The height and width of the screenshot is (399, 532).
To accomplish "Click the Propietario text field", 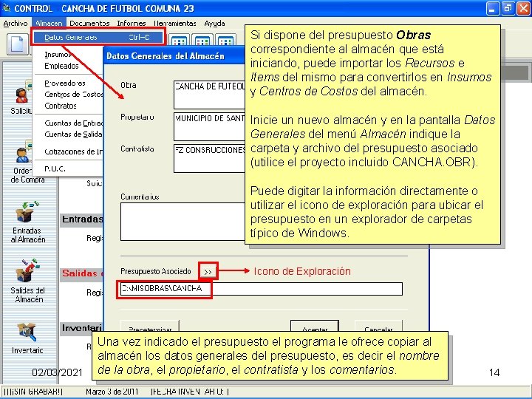I will (209, 126).
